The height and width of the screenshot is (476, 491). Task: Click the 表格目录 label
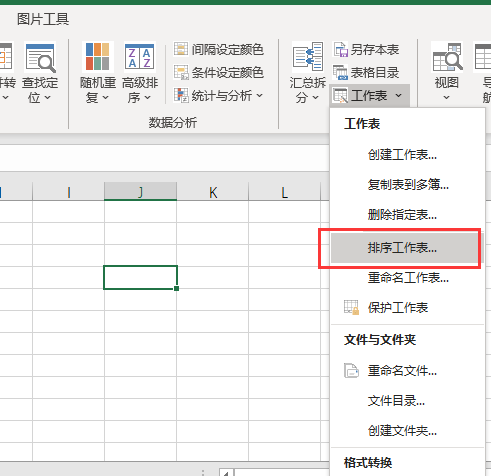[x=375, y=72]
